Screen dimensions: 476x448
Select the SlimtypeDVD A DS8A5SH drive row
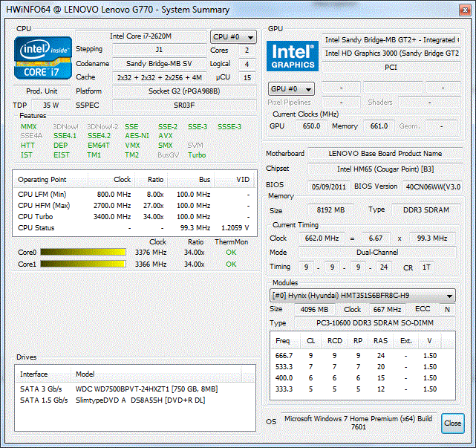coord(135,400)
